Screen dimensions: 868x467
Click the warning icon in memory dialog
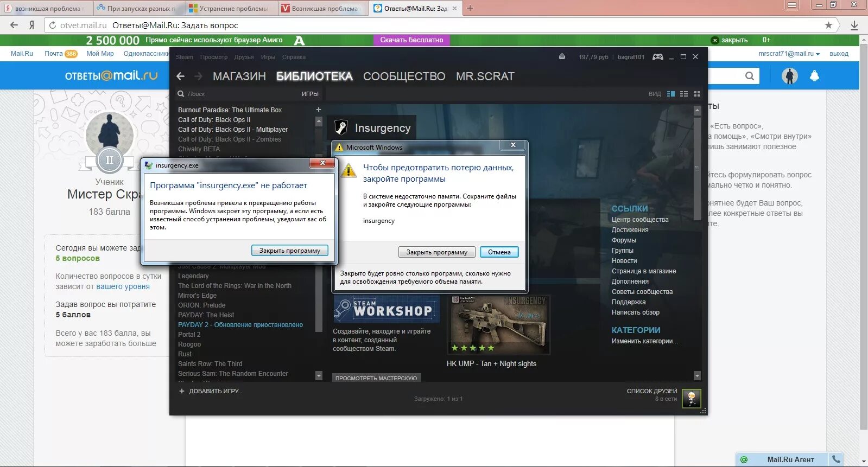(348, 170)
